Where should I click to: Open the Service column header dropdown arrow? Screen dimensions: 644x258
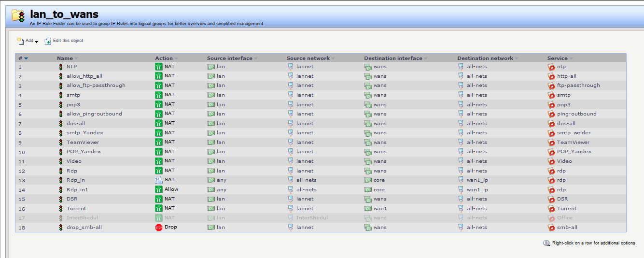pyautogui.click(x=571, y=59)
